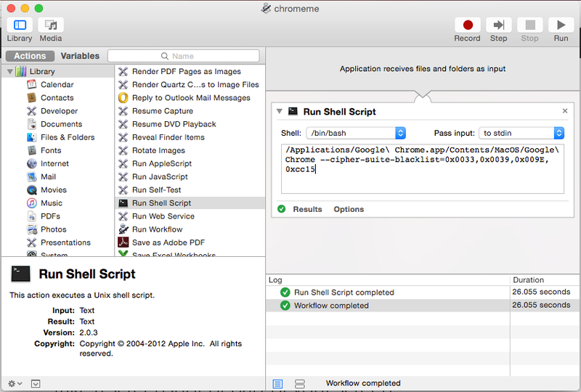Collapse the Run Shell Script action
581x392 pixels.
coord(280,111)
